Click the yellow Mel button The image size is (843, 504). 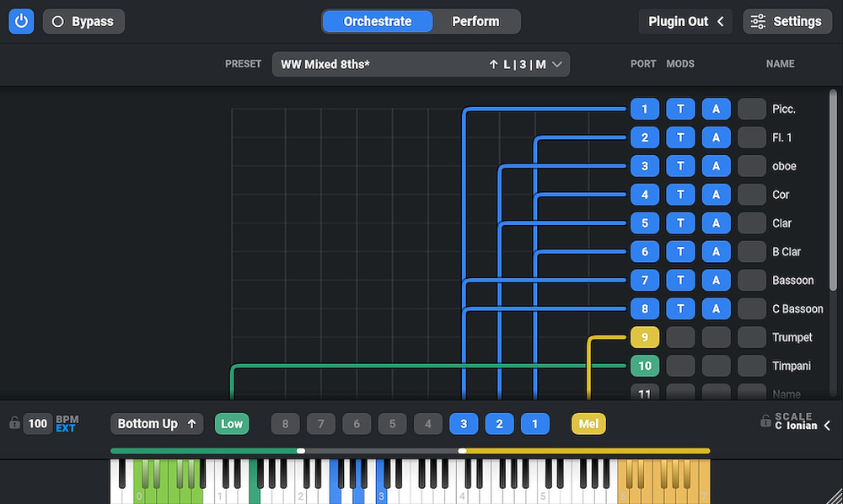coord(588,424)
